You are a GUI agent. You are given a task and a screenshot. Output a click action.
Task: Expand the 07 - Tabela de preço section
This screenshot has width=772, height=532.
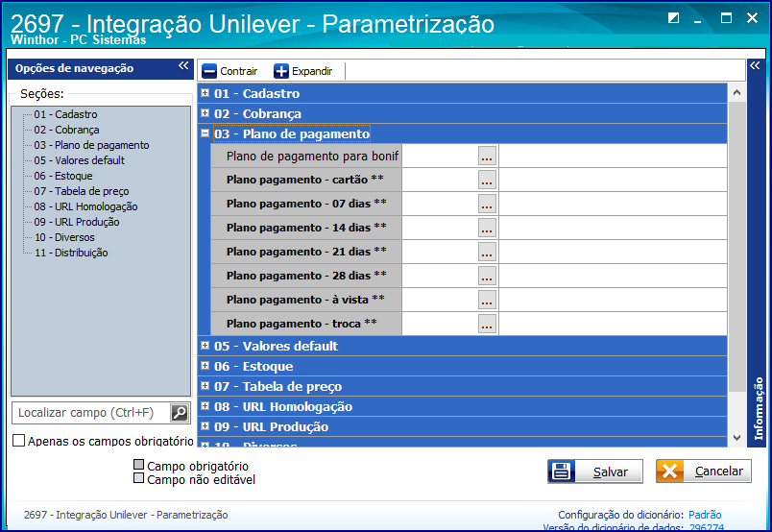pyautogui.click(x=205, y=386)
